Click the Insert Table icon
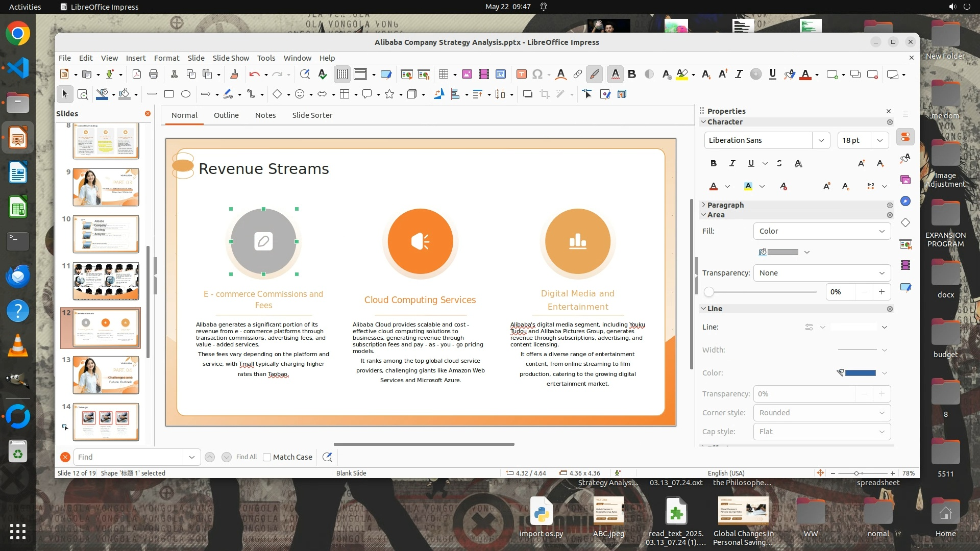 (443, 74)
